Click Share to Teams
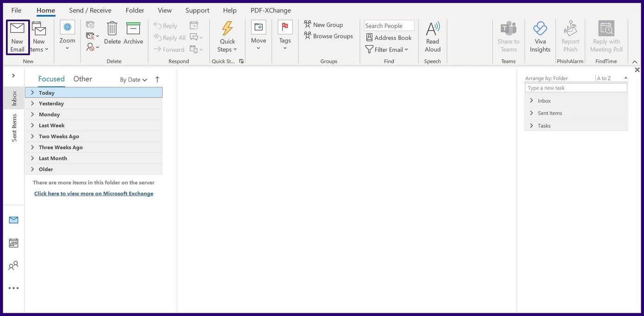Image resolution: width=644 pixels, height=316 pixels. [x=508, y=37]
